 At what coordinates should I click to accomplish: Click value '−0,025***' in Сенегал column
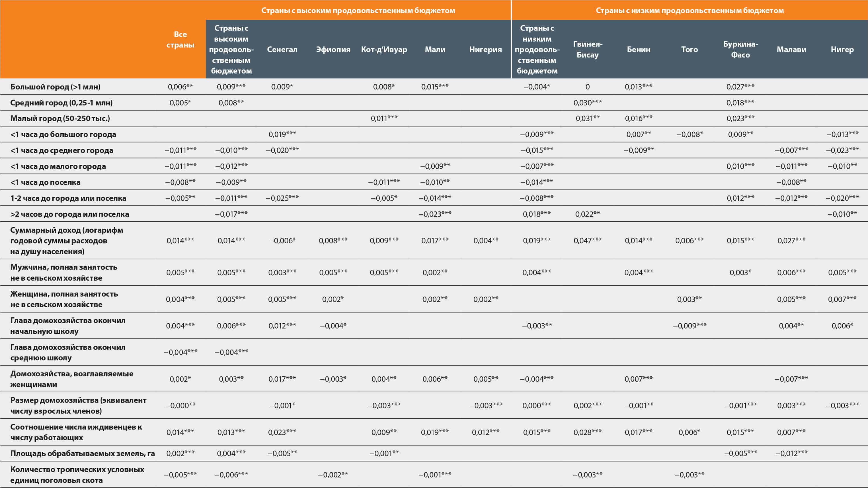point(282,198)
